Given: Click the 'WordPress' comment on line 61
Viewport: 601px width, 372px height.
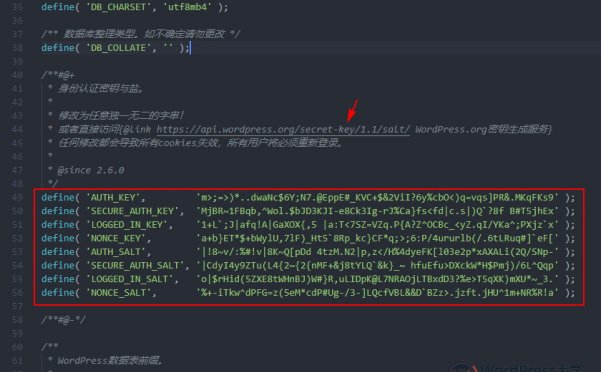Looking at the screenshot, I should 110,361.
